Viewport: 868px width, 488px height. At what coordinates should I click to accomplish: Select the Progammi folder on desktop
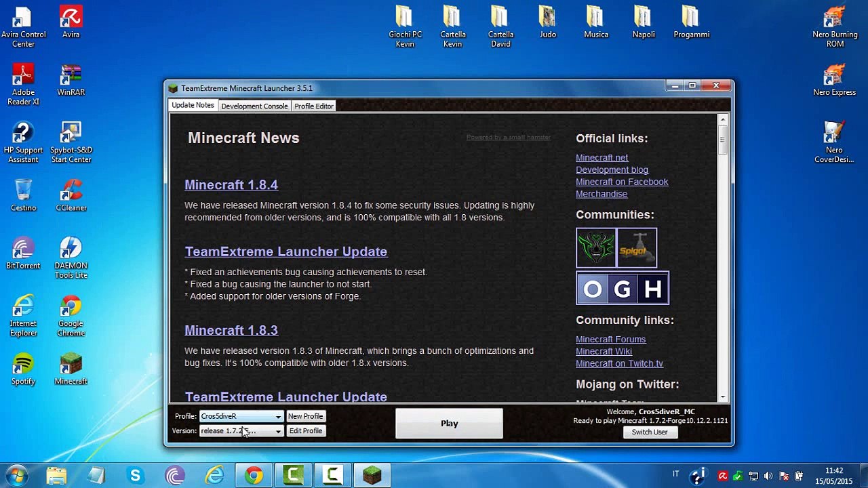(691, 23)
